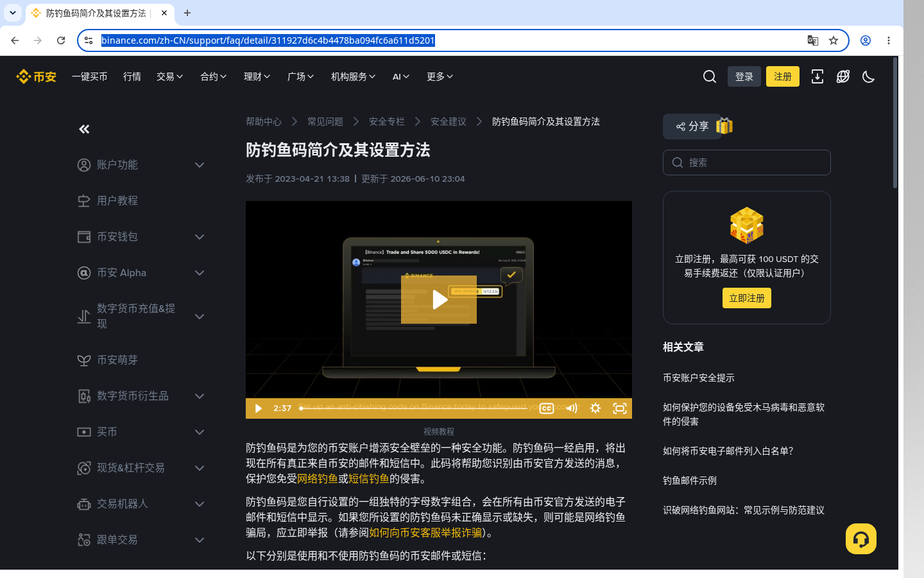Open a new browser tab

187,13
